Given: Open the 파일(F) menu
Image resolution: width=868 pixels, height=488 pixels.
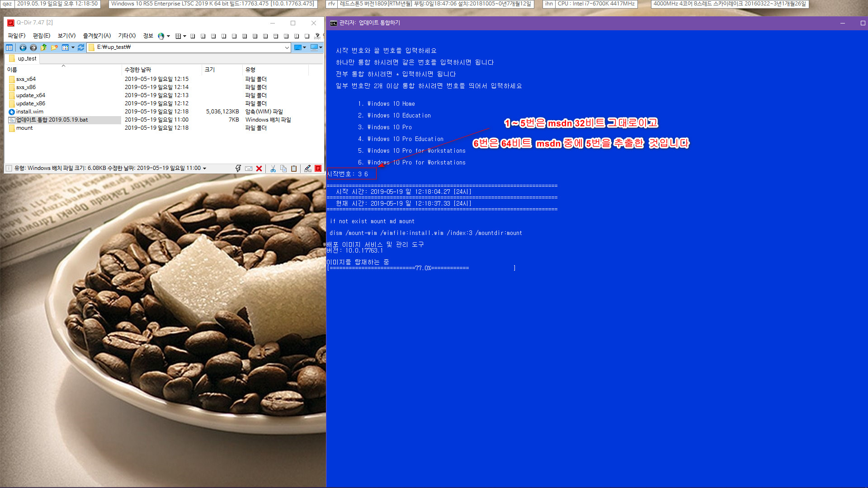Looking at the screenshot, I should 17,36.
